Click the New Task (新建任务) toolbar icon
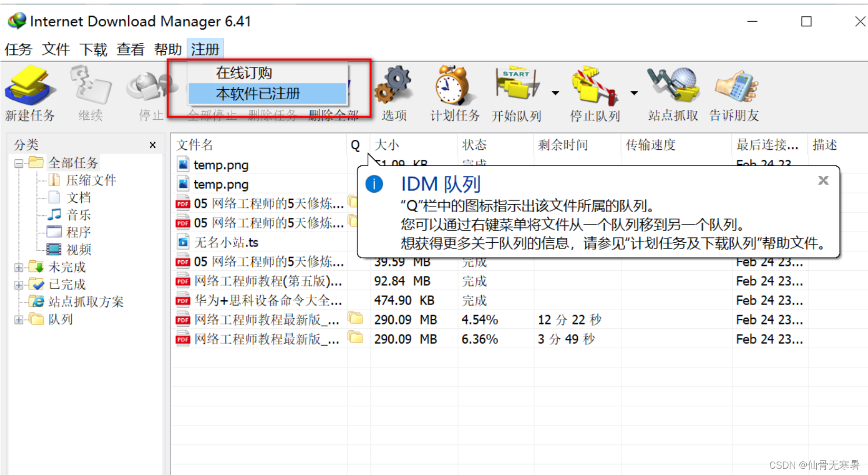This screenshot has width=868, height=475. pos(30,85)
